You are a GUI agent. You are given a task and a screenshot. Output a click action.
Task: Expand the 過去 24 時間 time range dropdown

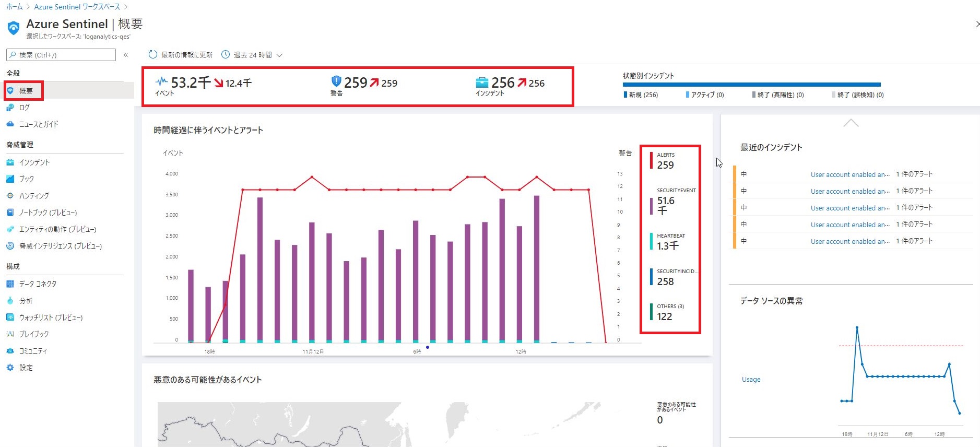click(x=279, y=55)
